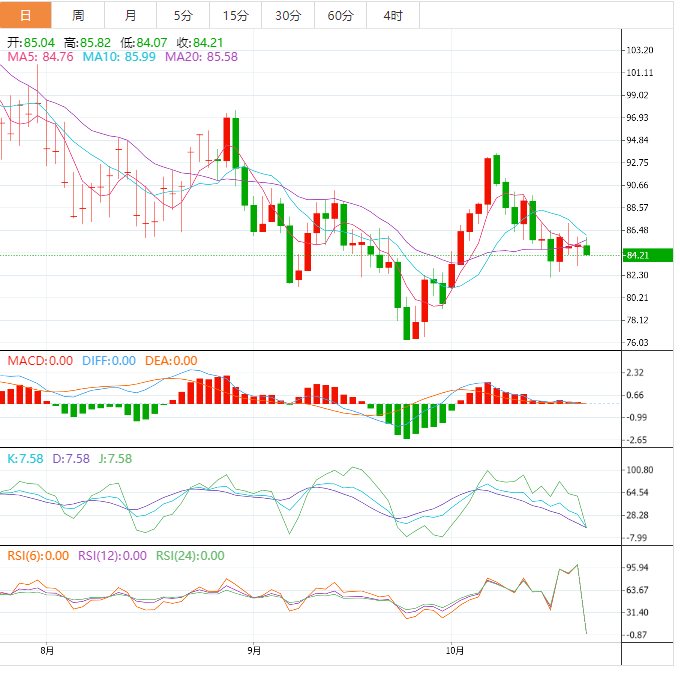Screen dimensions: 680x678
Task: Click the RSI(6):0.00 indicator label
Action: pos(38,556)
